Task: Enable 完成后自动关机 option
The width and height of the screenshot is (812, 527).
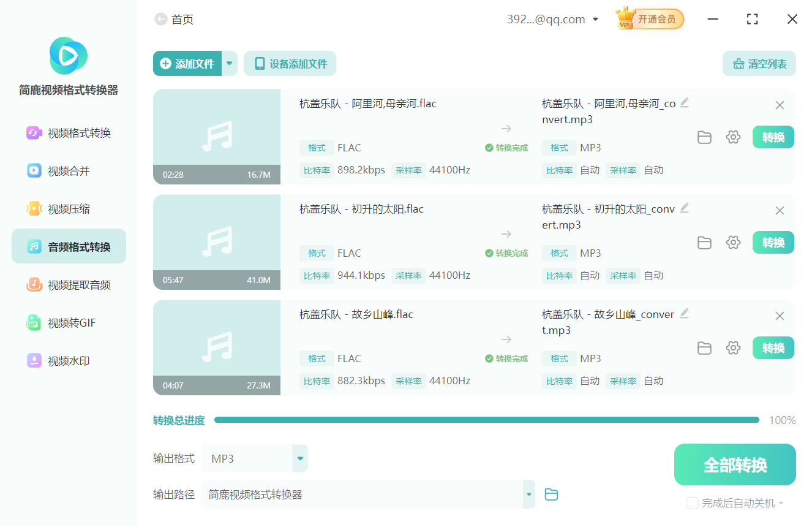Action: click(x=693, y=502)
